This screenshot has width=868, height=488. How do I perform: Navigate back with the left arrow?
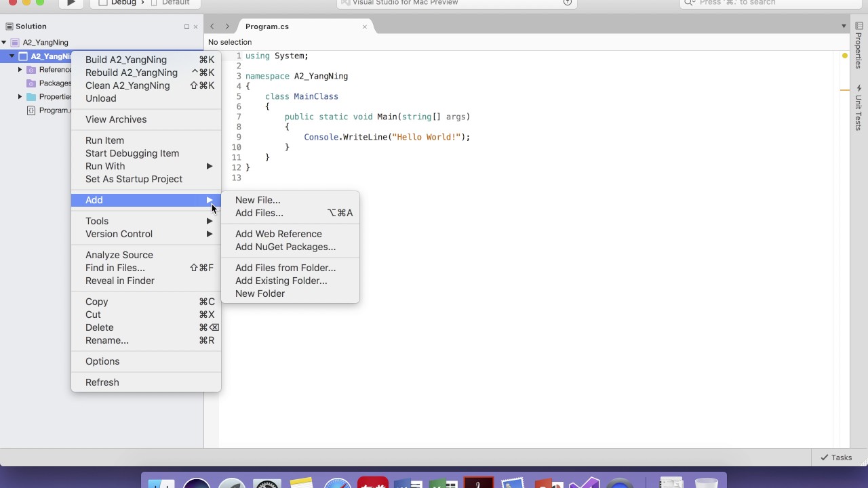(212, 26)
